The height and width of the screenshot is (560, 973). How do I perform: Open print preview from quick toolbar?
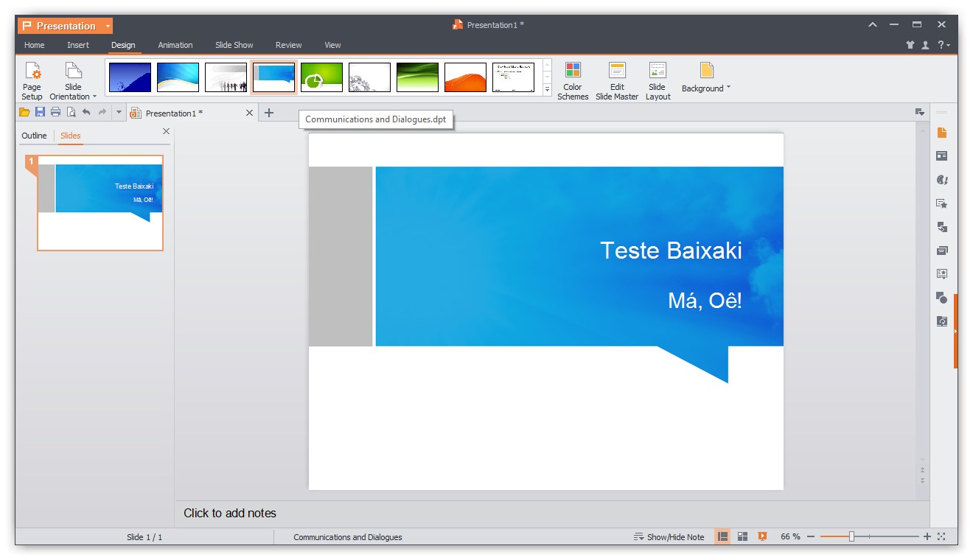click(71, 112)
